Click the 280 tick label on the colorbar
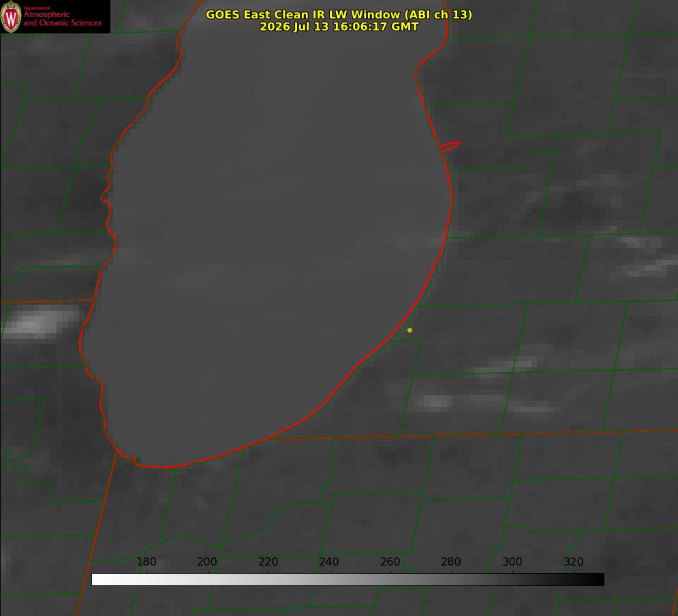Screen dimensions: 678x616 [451, 561]
